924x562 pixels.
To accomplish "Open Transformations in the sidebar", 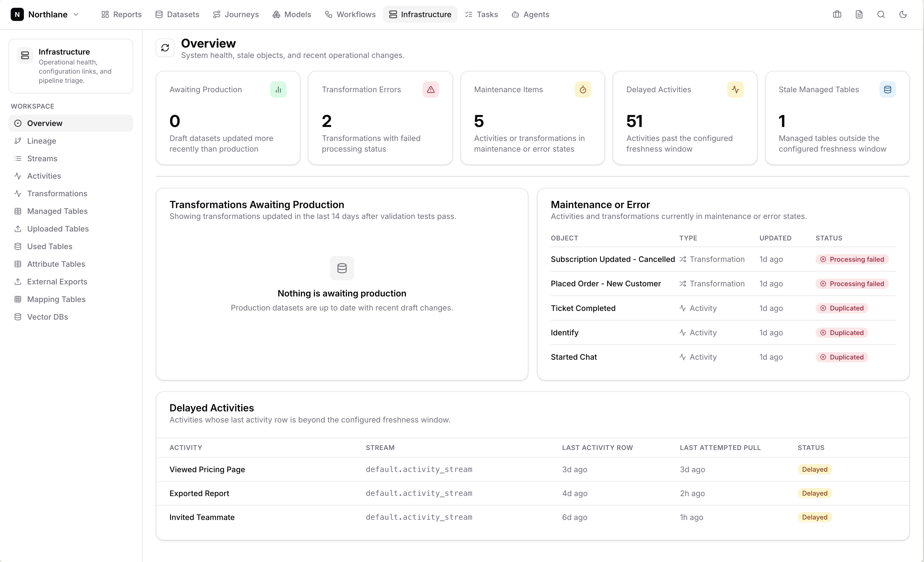I will click(x=71, y=194).
